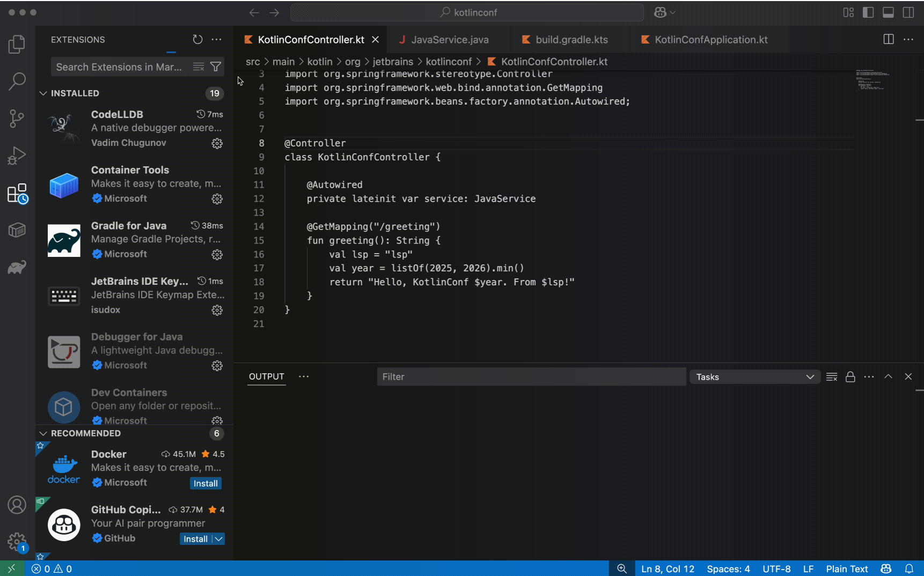This screenshot has height=576, width=924.
Task: Open the Container Tools activity bar icon
Action: pyautogui.click(x=17, y=230)
